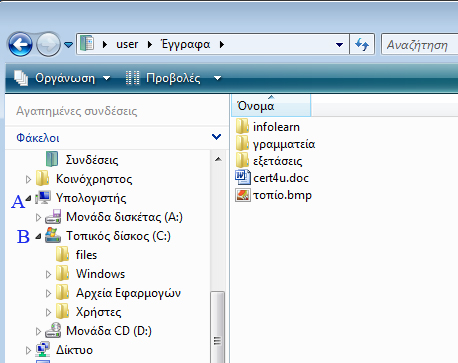Collapse the Υπολογιστής tree node
Viewport: 458px width, 363px height.
(29, 198)
